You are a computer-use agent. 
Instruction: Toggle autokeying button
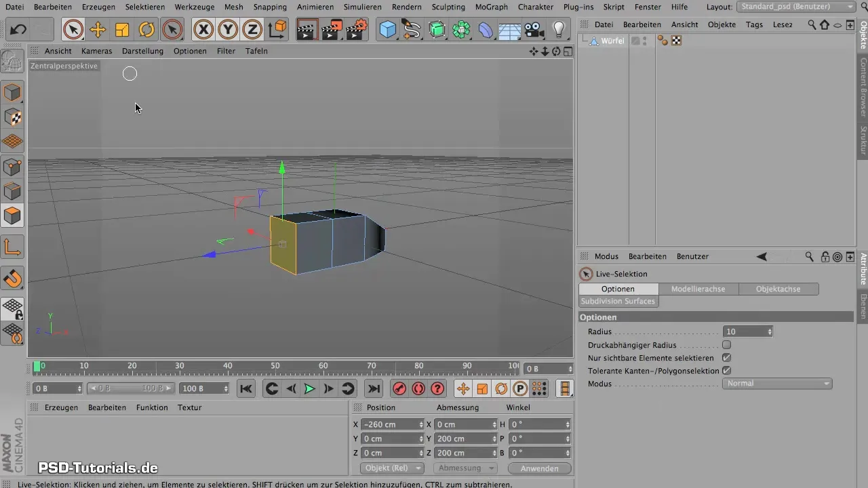(x=418, y=388)
